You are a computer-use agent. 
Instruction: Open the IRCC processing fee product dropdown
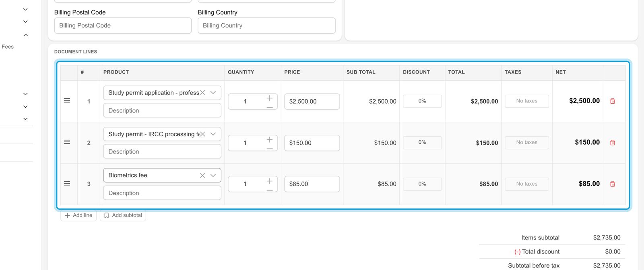point(213,134)
